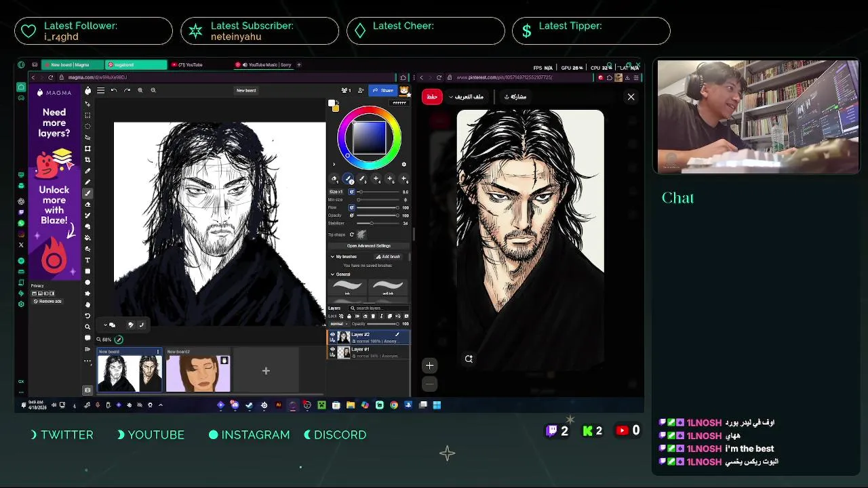Screen dimensions: 868x488
Task: Open the comment tool
Action: pos(87,338)
